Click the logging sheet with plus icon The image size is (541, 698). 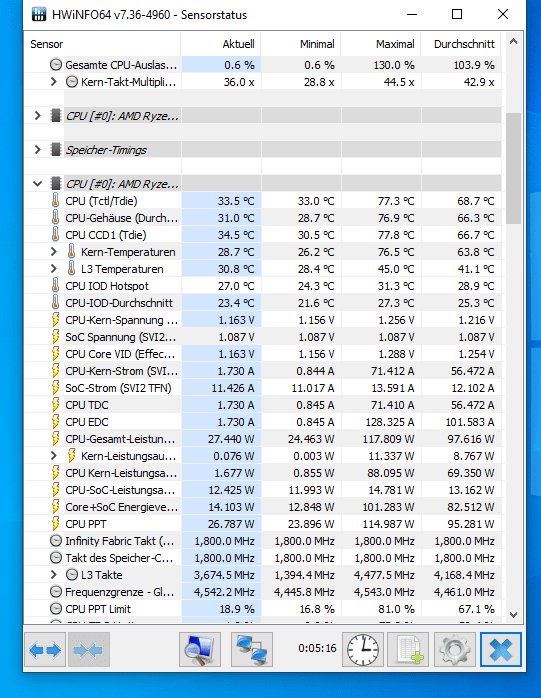408,650
